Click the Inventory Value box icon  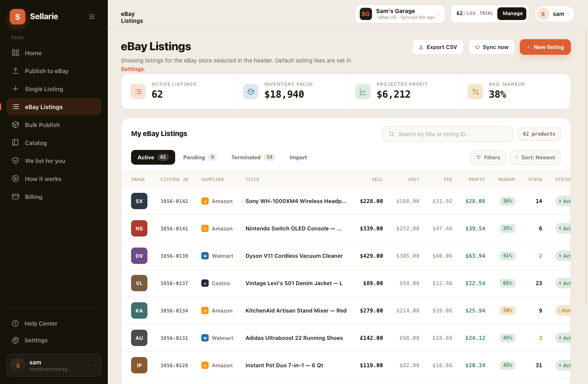[251, 92]
